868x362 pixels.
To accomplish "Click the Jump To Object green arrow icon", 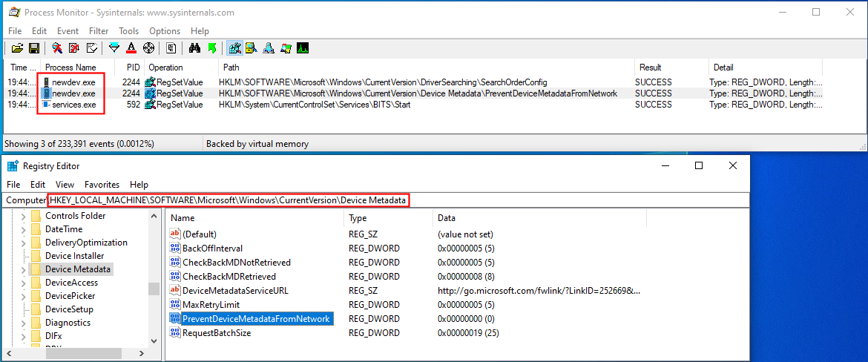I will tap(211, 48).
